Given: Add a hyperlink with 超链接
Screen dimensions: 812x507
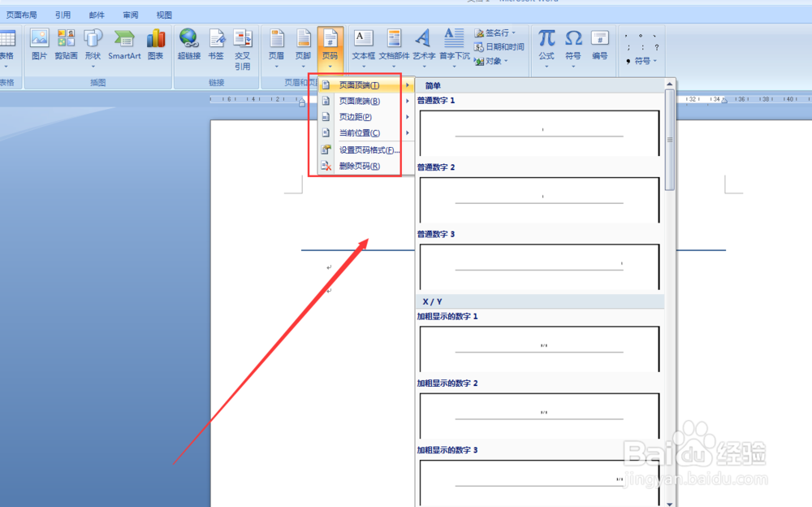Looking at the screenshot, I should click(x=189, y=45).
